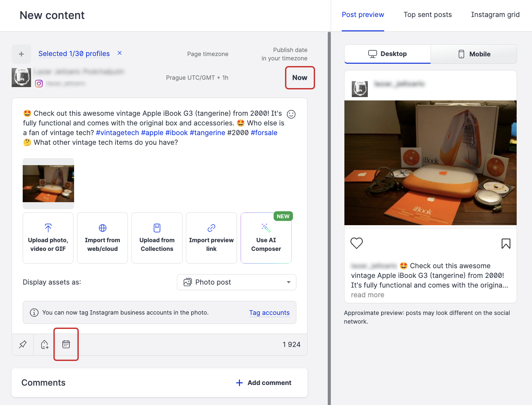Clear selected profiles with X icon

[119, 53]
